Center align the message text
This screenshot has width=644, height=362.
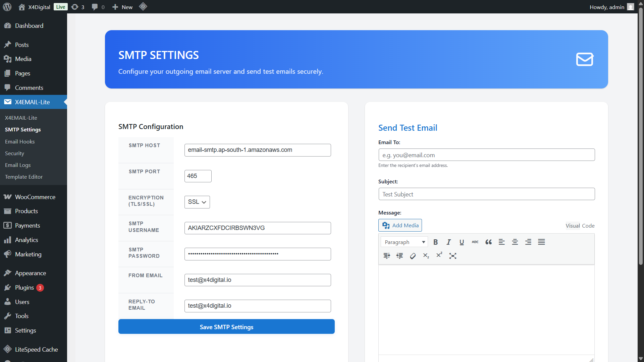click(515, 242)
